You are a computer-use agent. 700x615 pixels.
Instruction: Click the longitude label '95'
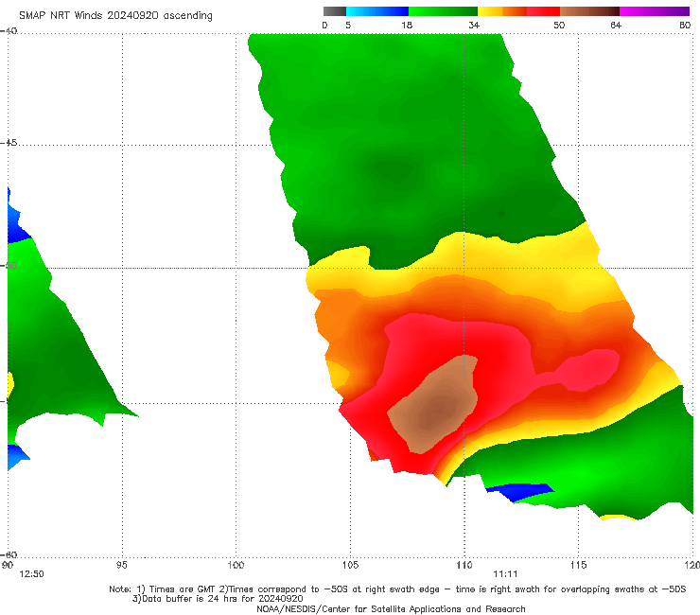tap(121, 566)
